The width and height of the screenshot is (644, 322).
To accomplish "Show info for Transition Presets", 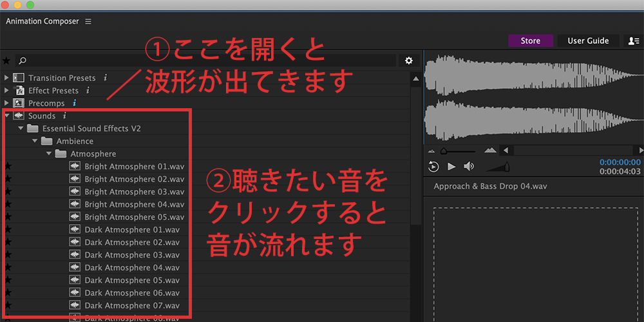I will [x=105, y=78].
